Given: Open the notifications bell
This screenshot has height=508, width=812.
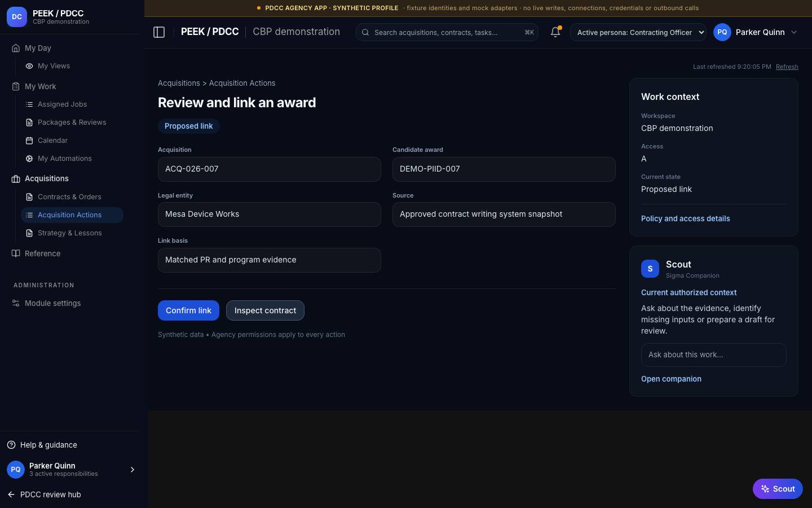Looking at the screenshot, I should click(555, 32).
